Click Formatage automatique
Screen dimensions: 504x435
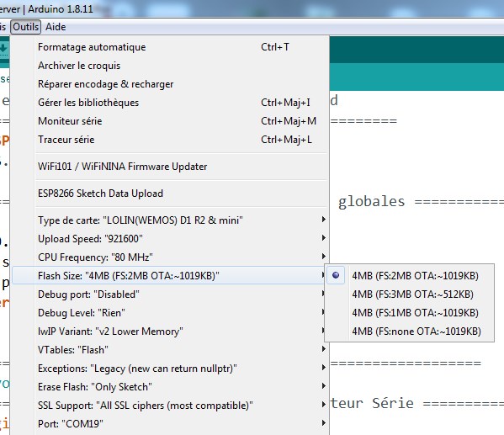point(169,47)
